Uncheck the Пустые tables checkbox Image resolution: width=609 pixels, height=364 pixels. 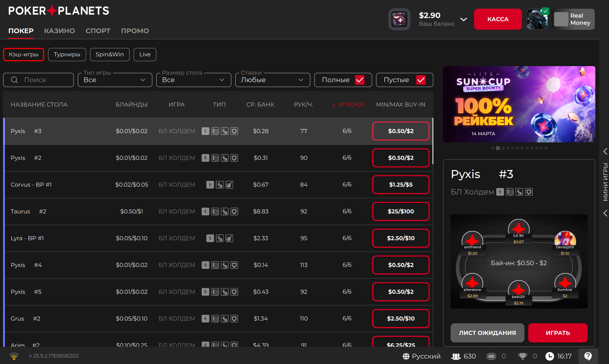pos(421,80)
